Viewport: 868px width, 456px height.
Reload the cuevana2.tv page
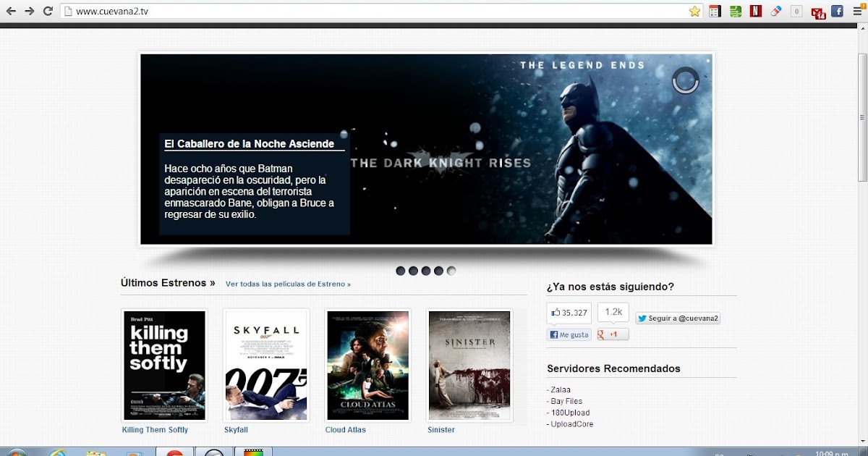pos(48,11)
